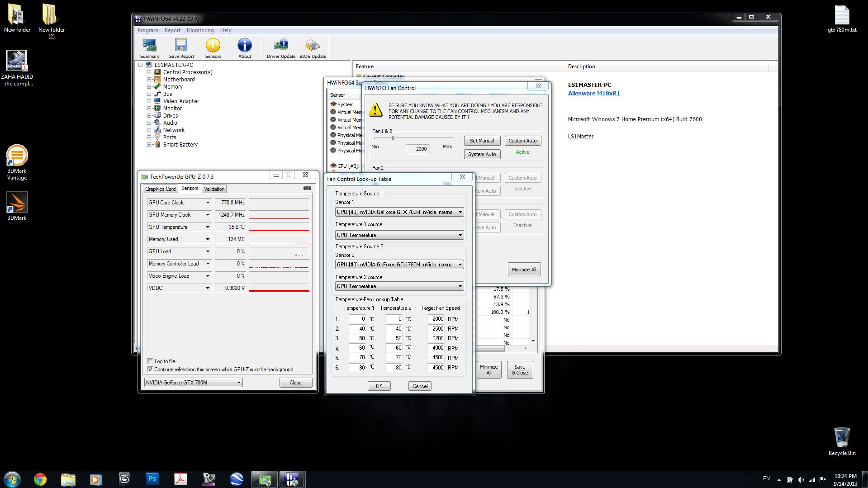
Task: Click Minimize All in Fan Control window
Action: [524, 270]
